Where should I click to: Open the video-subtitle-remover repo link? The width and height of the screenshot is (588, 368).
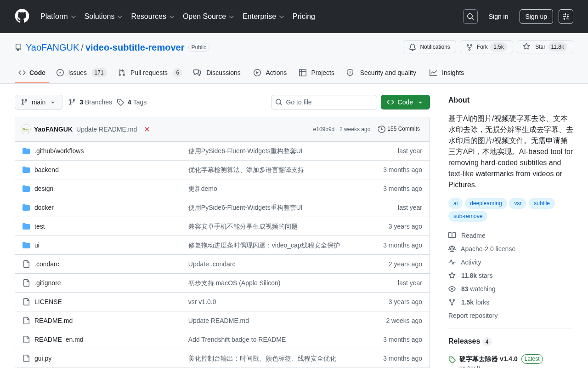click(135, 47)
